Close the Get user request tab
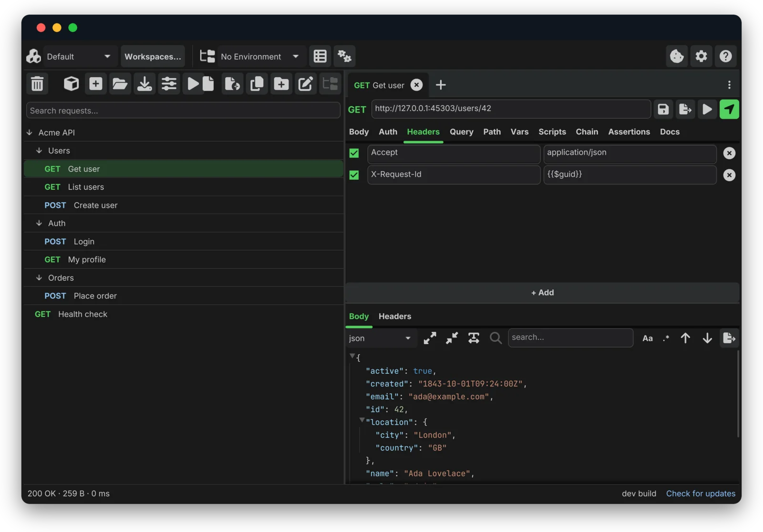The height and width of the screenshot is (532, 763). (416, 85)
